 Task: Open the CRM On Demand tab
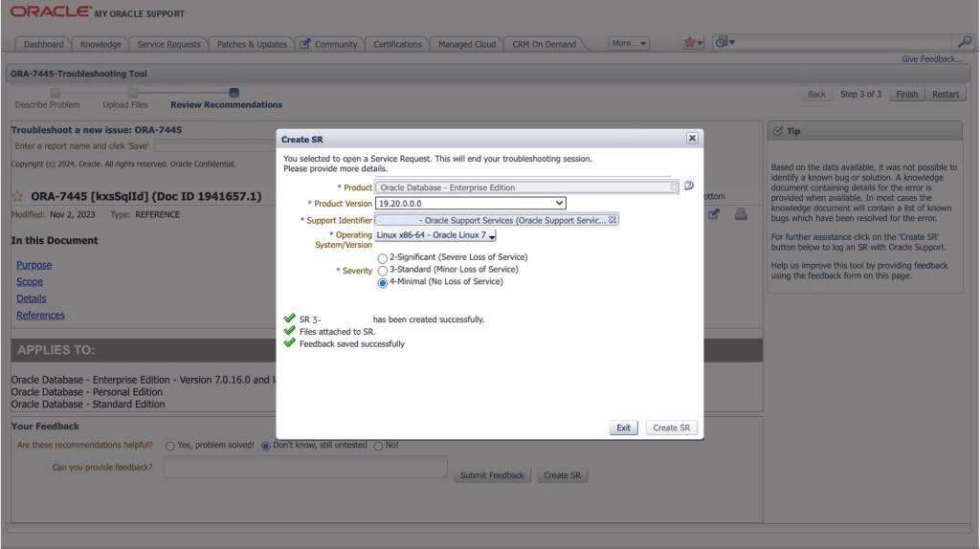[544, 44]
